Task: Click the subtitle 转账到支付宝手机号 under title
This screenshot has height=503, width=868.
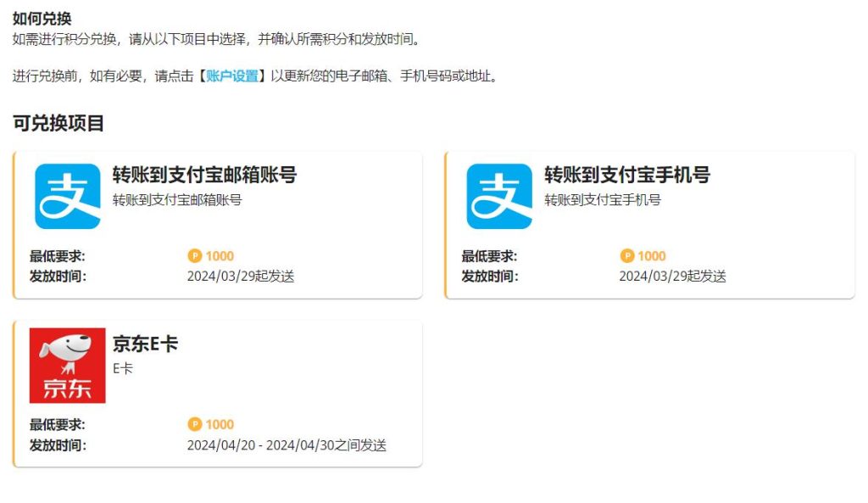Action: point(603,200)
